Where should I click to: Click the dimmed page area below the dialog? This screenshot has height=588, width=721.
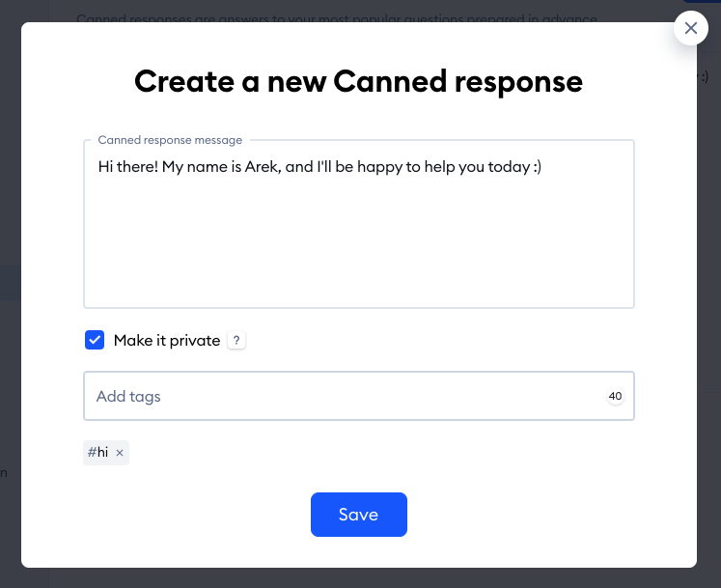coord(359,578)
